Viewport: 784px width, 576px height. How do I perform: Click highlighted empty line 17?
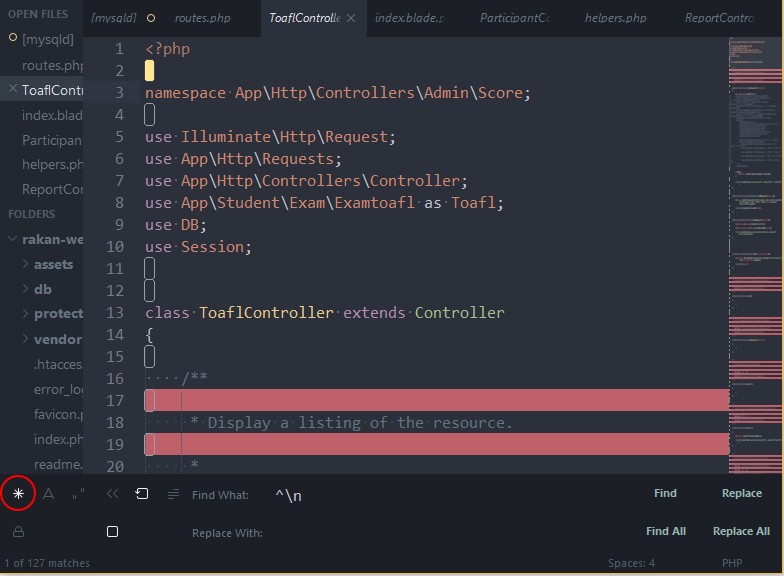click(436, 400)
